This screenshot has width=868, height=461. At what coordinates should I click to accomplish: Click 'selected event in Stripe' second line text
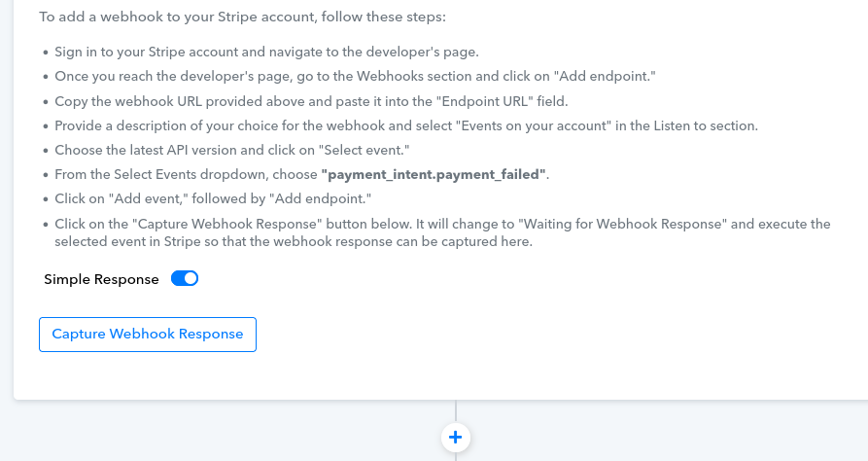tap(294, 241)
